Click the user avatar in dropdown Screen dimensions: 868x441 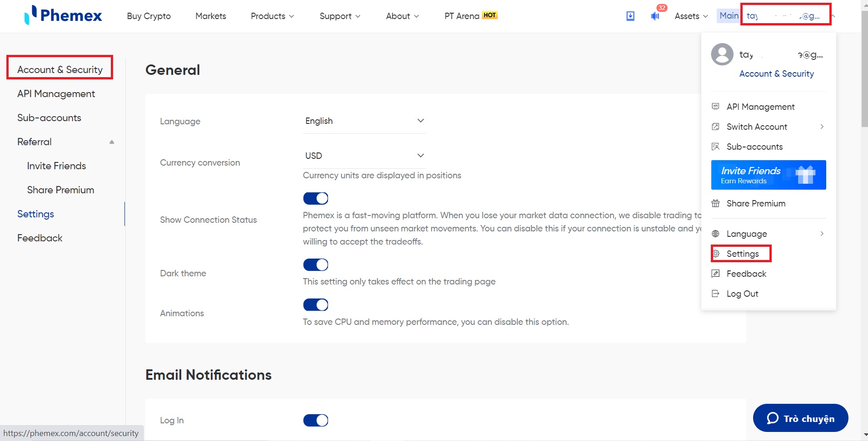(x=722, y=54)
